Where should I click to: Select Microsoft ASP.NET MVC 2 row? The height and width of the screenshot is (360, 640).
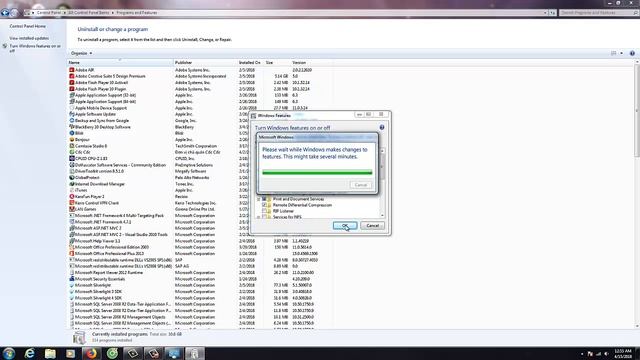tap(200, 228)
